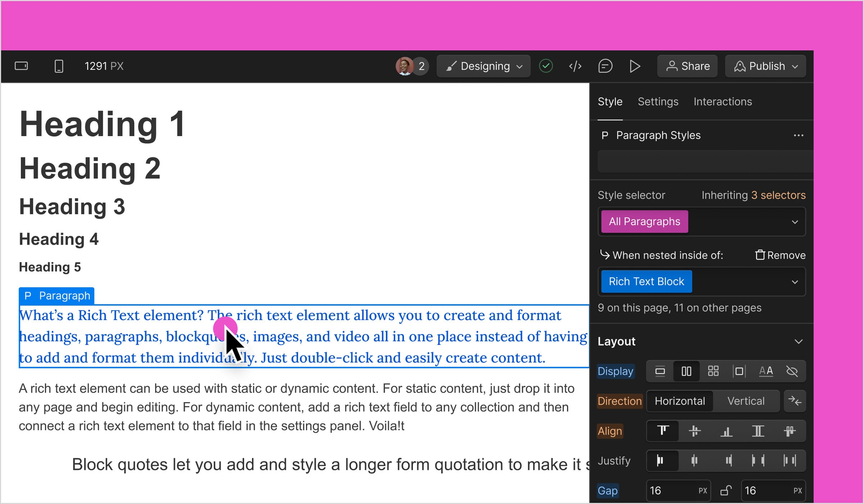Click the 3 selectors inheritance link

[778, 195]
